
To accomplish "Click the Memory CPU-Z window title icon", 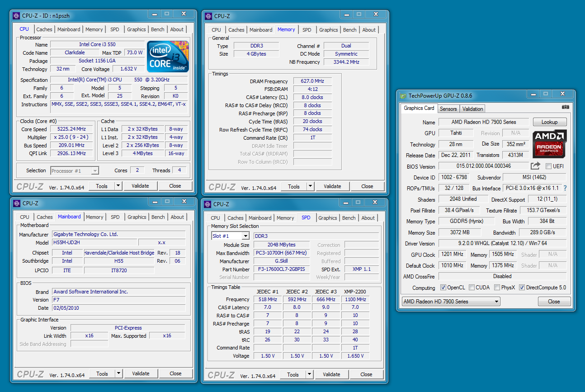I will point(208,16).
